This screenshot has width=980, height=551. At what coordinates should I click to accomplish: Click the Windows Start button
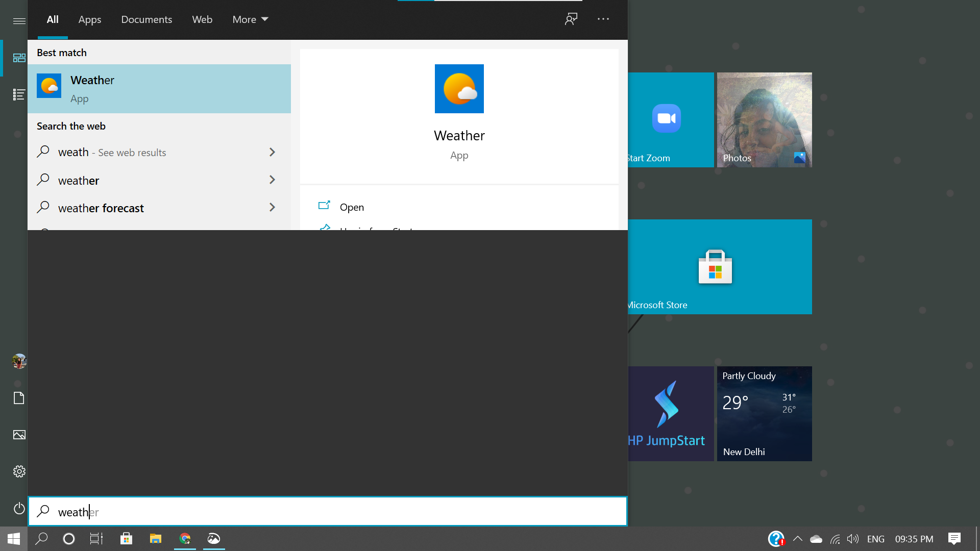(x=14, y=539)
